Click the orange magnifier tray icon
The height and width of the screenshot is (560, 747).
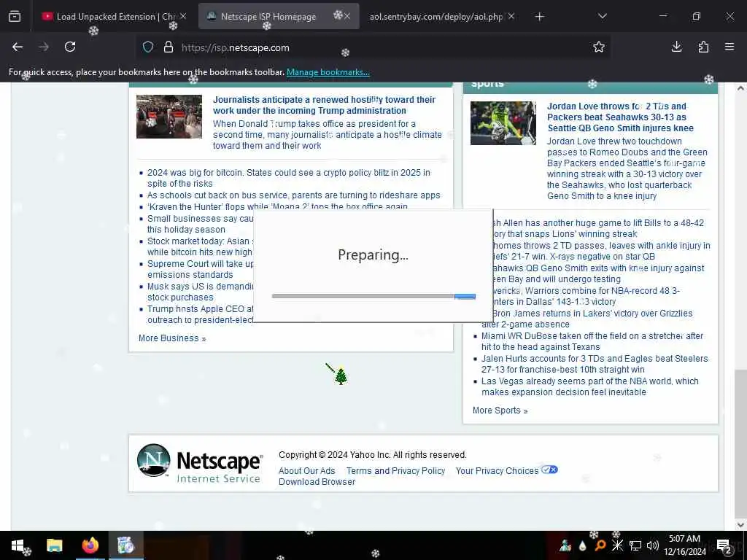[601, 545]
